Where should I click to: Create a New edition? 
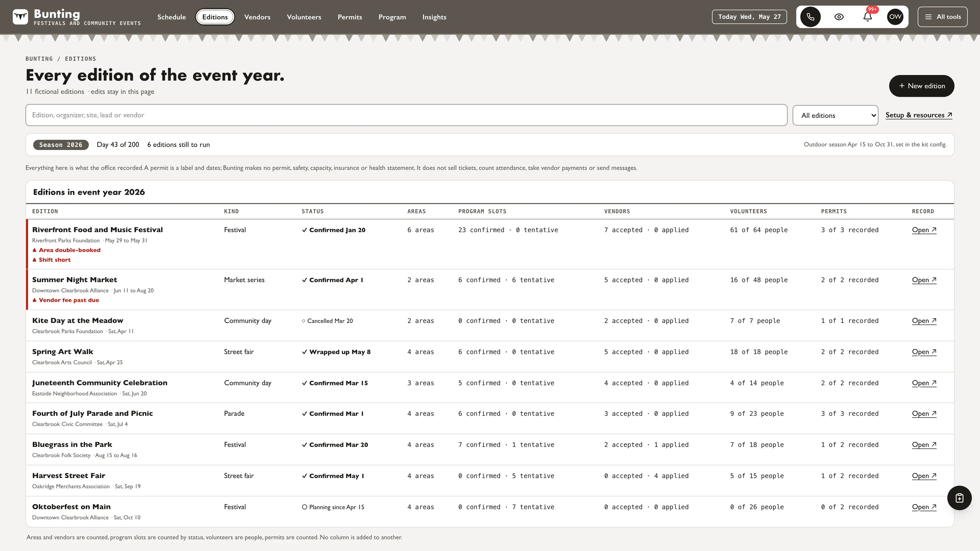921,86
